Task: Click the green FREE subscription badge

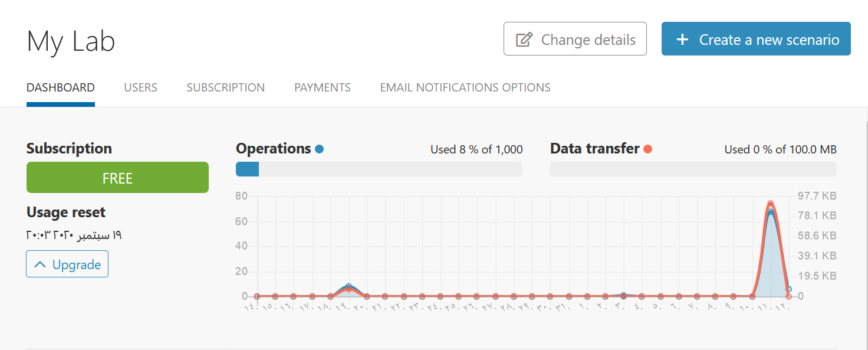Action: [117, 177]
